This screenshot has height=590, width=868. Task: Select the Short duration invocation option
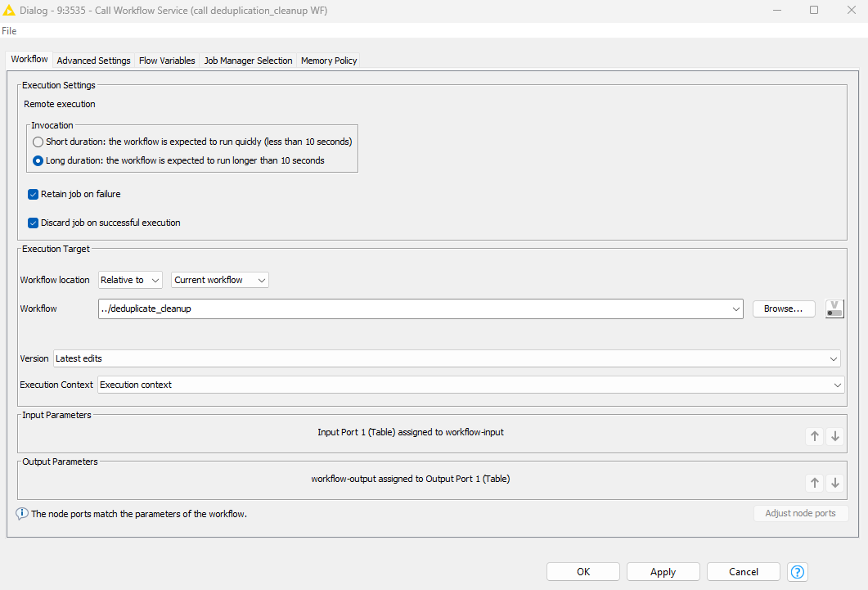point(38,142)
